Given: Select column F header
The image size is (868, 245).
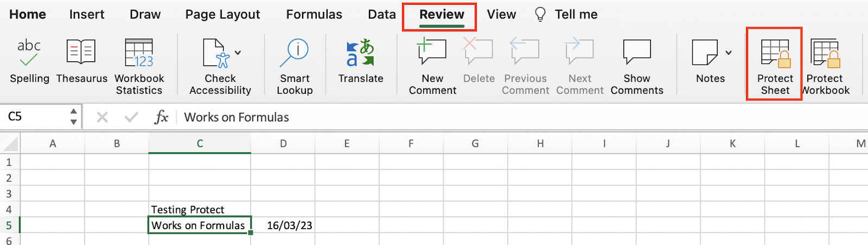Looking at the screenshot, I should [x=411, y=144].
